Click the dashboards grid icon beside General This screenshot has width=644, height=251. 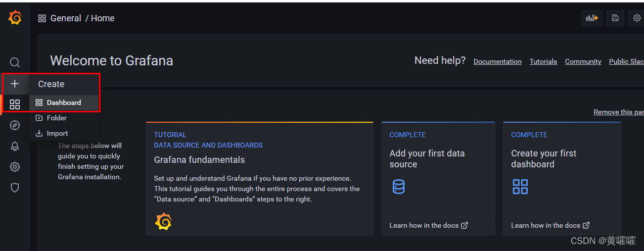coord(42,18)
